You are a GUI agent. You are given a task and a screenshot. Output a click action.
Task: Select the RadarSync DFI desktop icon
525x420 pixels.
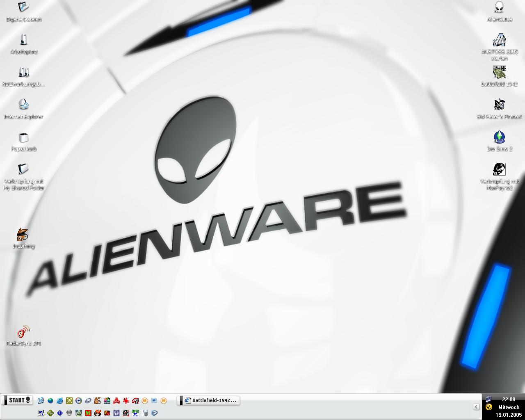(x=24, y=336)
